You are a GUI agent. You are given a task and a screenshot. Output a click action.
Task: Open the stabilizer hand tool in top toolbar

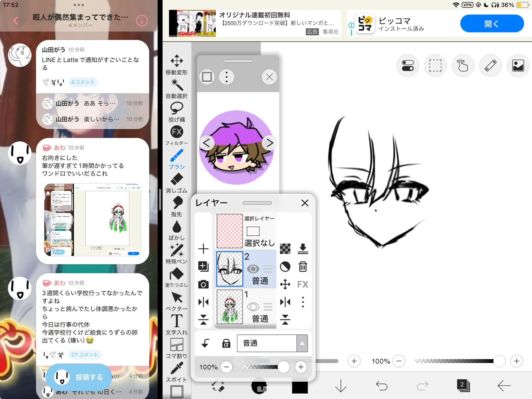[x=463, y=65]
